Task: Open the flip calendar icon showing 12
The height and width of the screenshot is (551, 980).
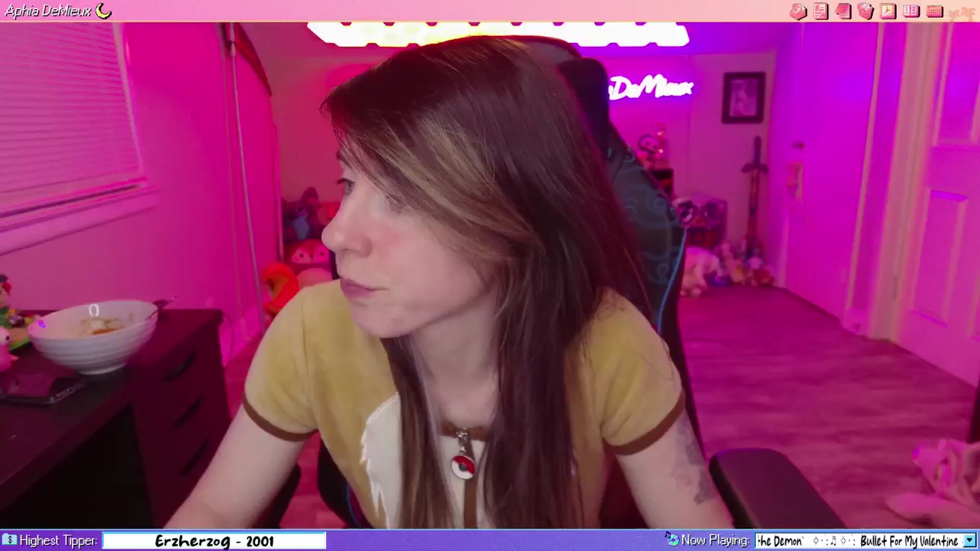Action: [911, 11]
